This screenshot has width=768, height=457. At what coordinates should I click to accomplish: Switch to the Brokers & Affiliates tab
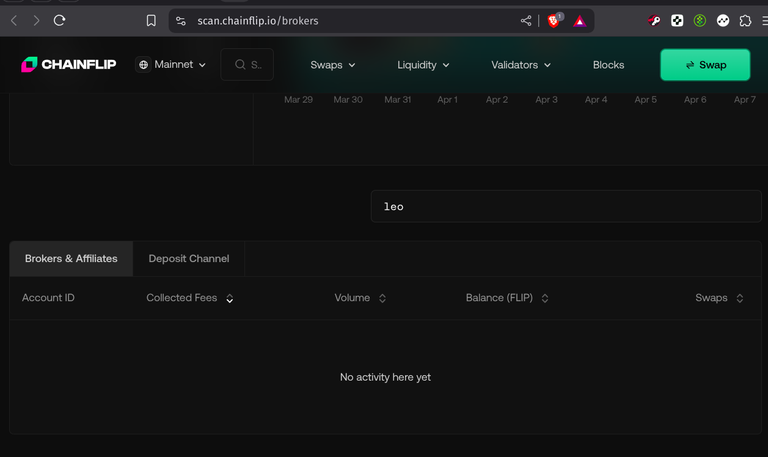point(71,259)
